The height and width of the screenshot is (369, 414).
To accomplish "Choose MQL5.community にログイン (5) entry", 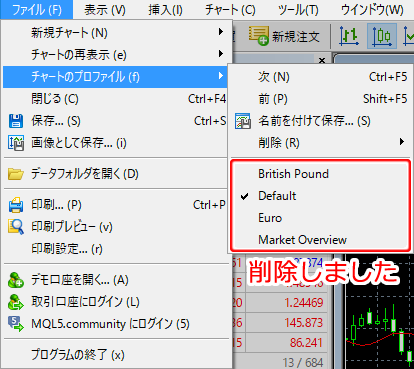I will click(x=115, y=324).
